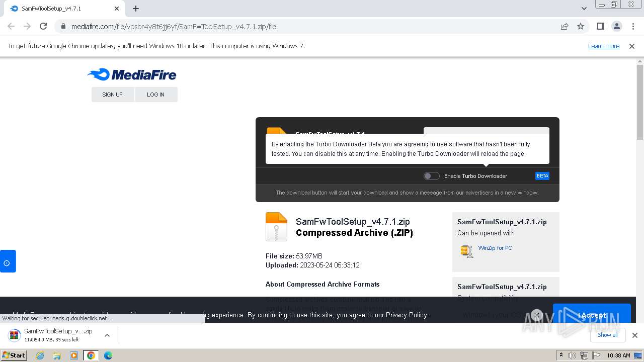The height and width of the screenshot is (362, 644).
Task: Show hidden tray icons arrow
Action: coord(561,355)
